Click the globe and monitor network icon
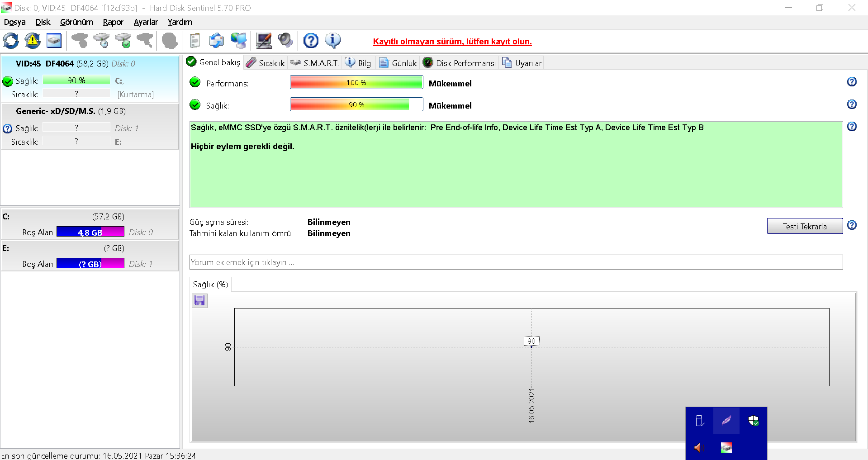 pyautogui.click(x=239, y=41)
